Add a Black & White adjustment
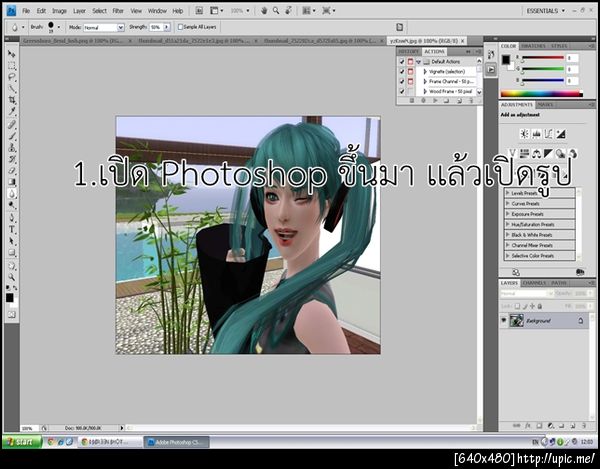 click(x=549, y=153)
